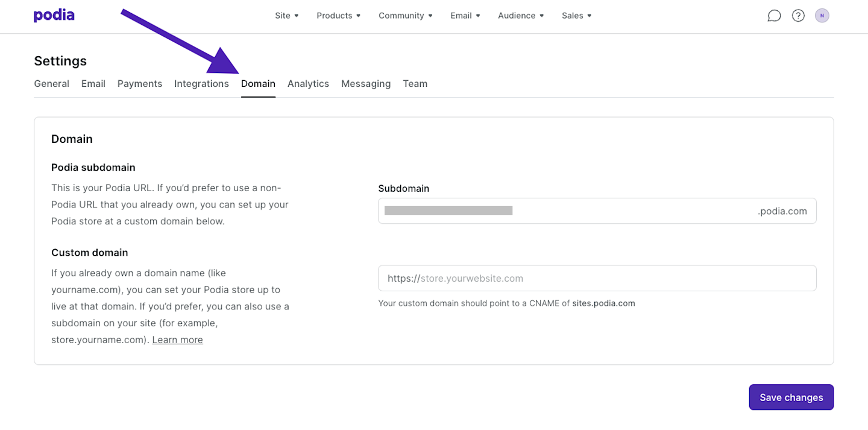The width and height of the screenshot is (868, 430).
Task: Switch to the Messaging settings tab
Action: pyautogui.click(x=366, y=84)
